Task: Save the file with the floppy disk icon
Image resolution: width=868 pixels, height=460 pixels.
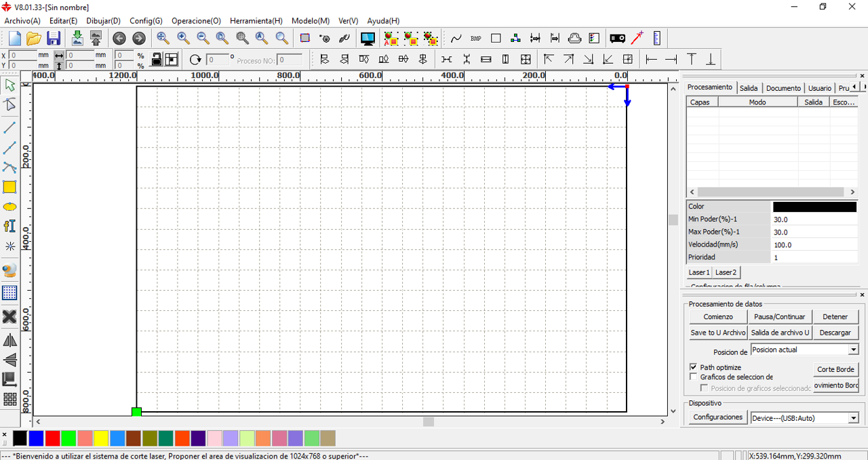Action: click(54, 39)
